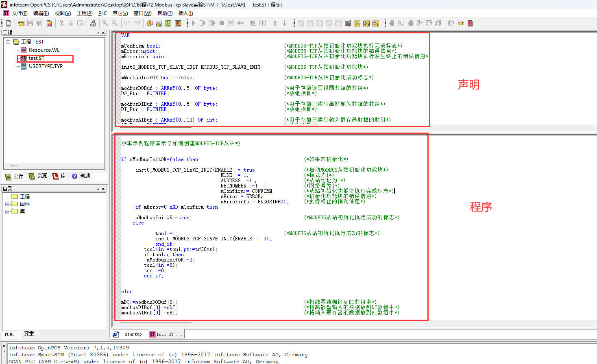
Task: Select Resource.WL in project tree
Action: coord(44,50)
